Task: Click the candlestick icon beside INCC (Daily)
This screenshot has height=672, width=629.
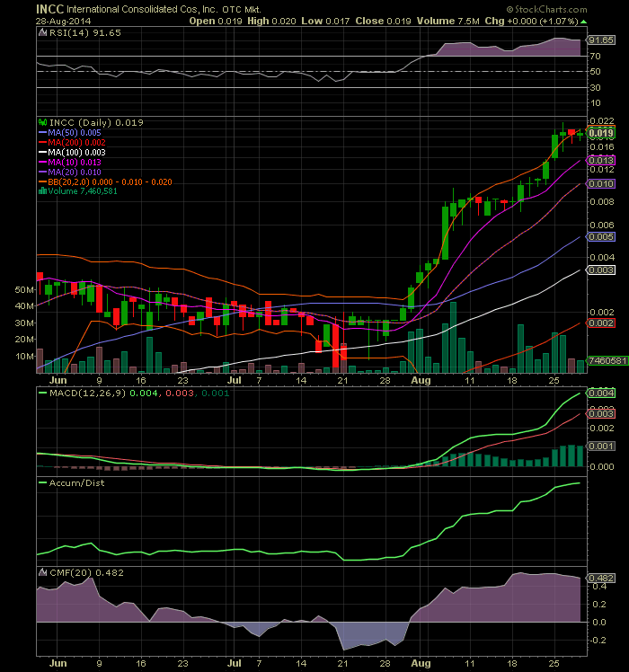Action: pyautogui.click(x=42, y=122)
